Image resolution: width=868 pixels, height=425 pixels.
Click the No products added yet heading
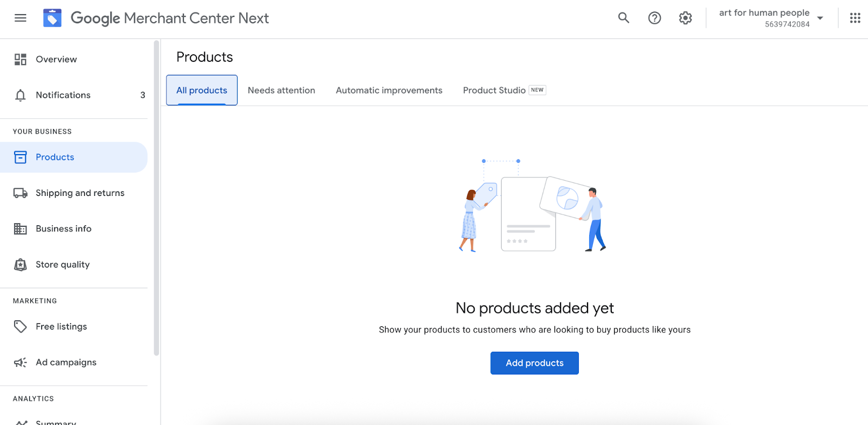pyautogui.click(x=534, y=308)
